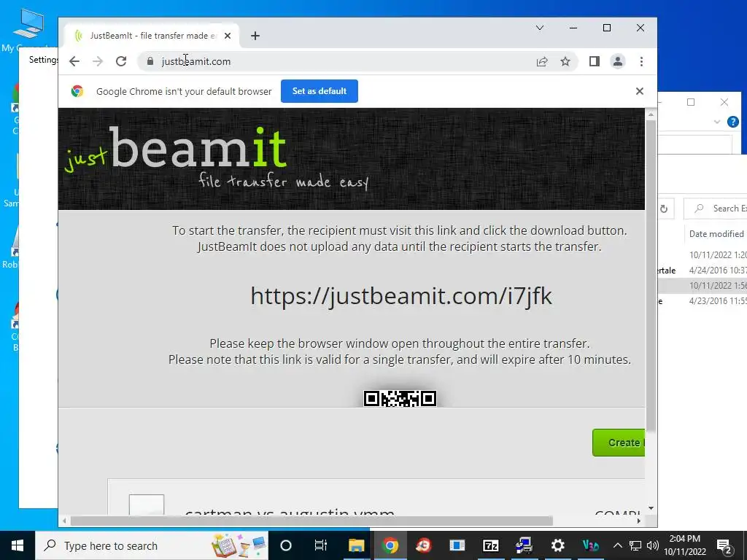Select row dated 4/24/2016 in Explorer
747x560 pixels.
coord(703,271)
